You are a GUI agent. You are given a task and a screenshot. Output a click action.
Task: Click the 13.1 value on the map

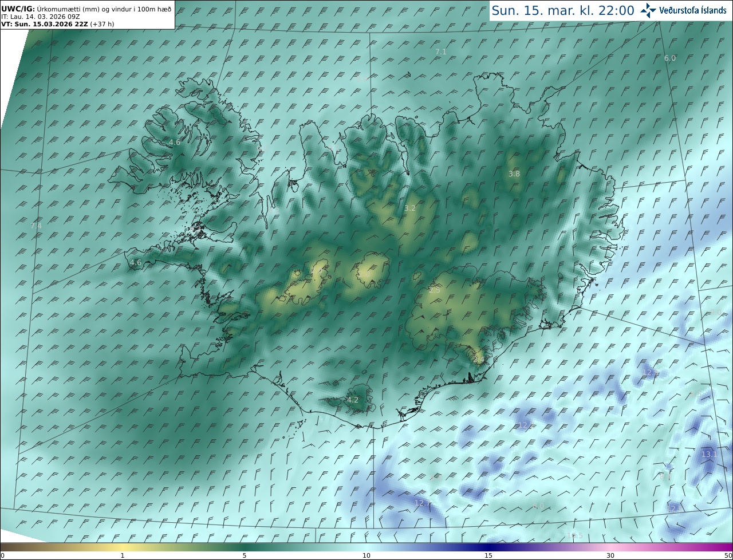(x=709, y=454)
